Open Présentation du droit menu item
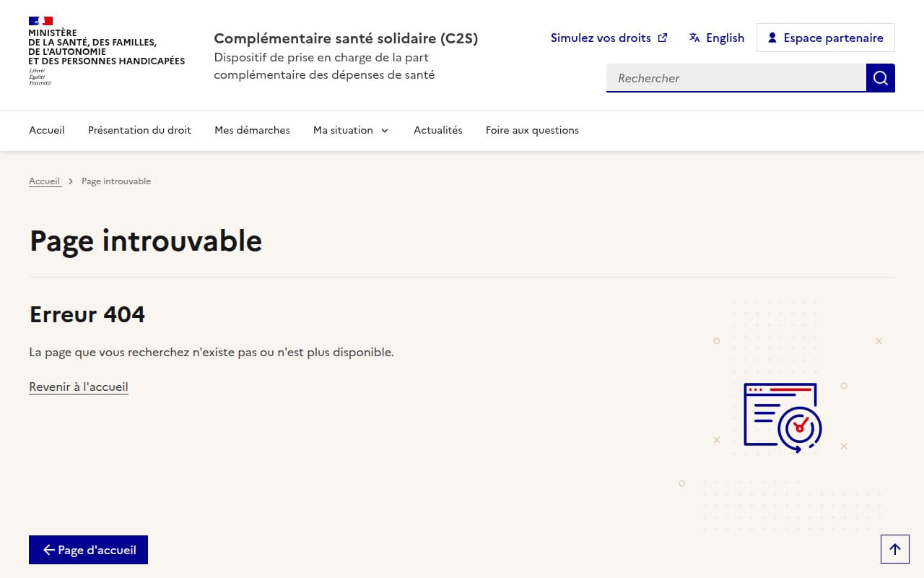This screenshot has height=578, width=924. point(139,130)
